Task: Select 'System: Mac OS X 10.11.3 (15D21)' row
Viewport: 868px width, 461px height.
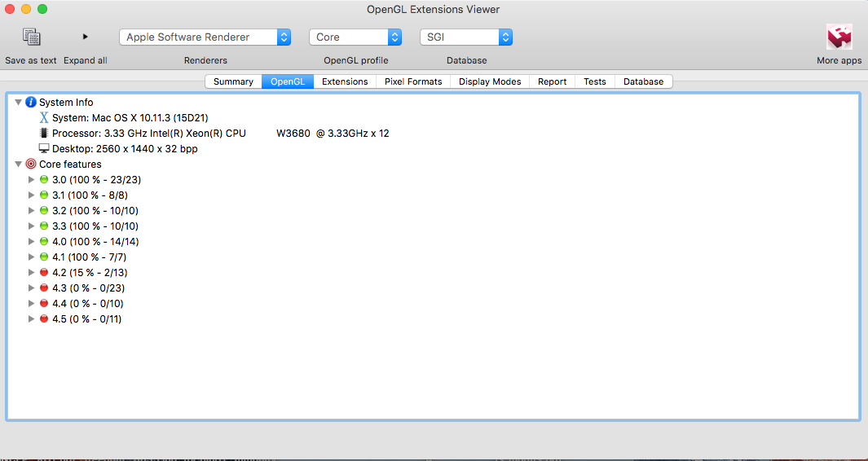Action: coord(130,118)
